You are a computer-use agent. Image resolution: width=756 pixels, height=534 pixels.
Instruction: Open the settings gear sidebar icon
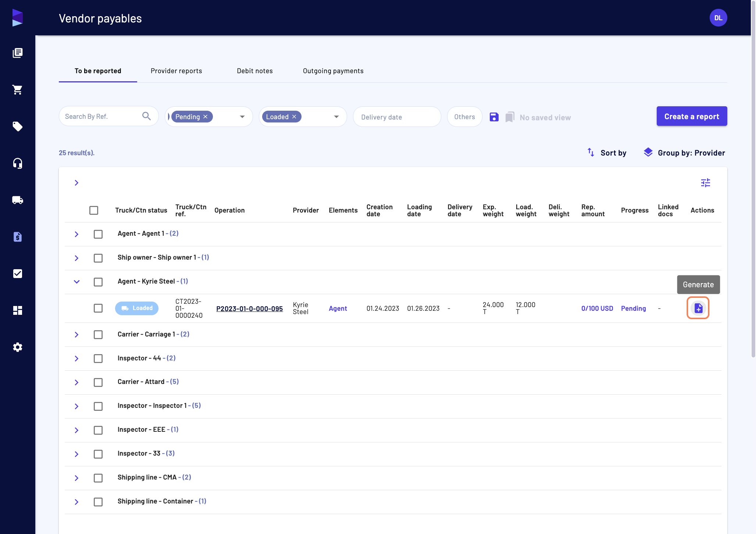tap(17, 347)
